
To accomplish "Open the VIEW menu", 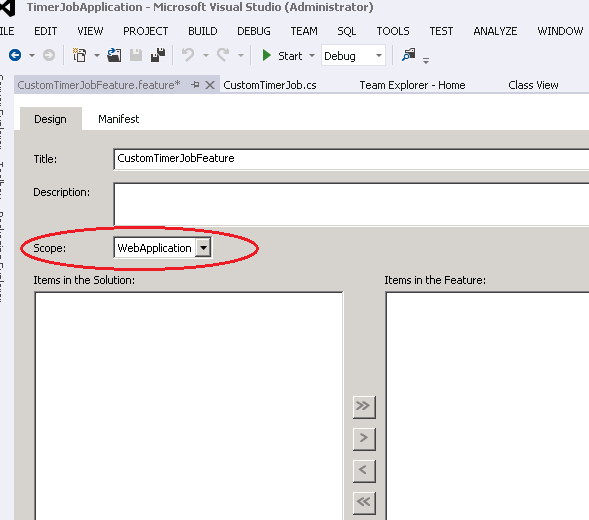I will click(x=90, y=31).
